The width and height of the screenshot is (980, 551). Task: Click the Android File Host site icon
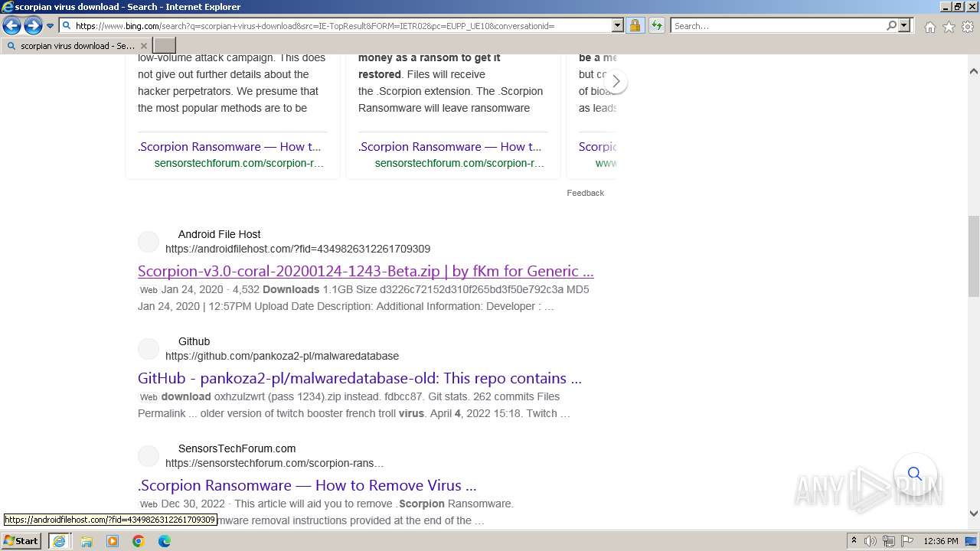tap(149, 242)
